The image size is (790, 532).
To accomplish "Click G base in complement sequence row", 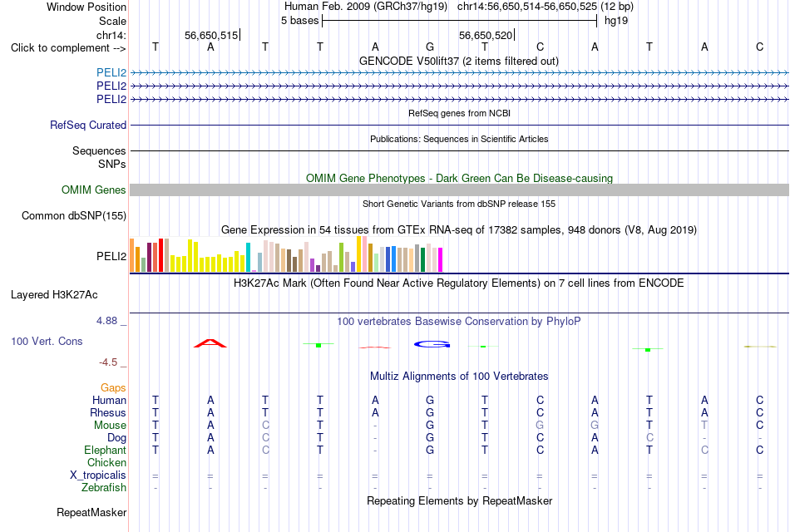I will coord(430,47).
